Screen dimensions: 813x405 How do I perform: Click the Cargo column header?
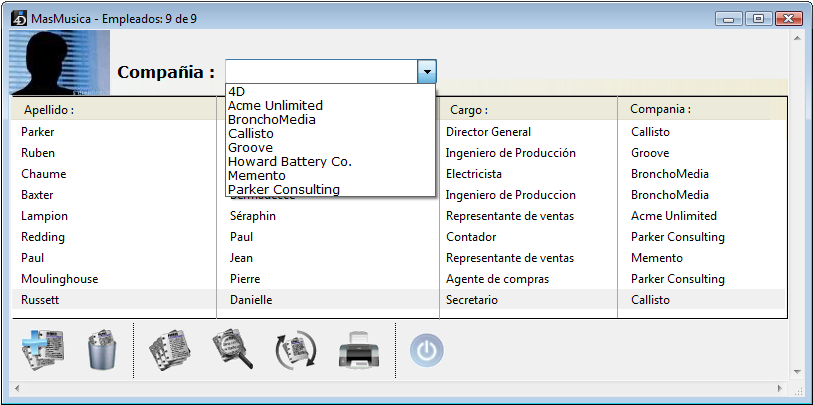(x=468, y=109)
